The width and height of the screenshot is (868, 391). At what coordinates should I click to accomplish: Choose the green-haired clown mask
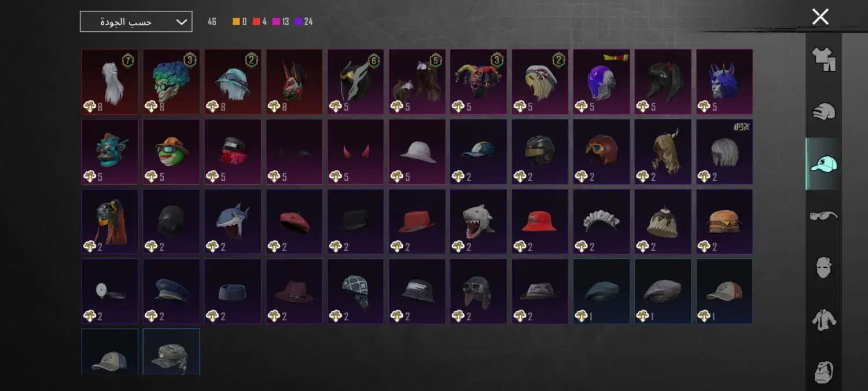[x=171, y=82]
